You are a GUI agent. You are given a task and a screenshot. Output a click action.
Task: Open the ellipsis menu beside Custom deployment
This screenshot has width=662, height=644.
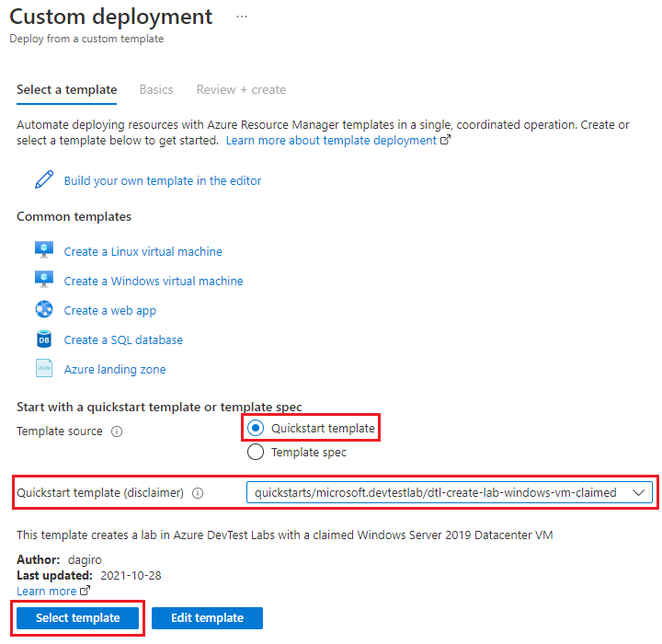[242, 17]
